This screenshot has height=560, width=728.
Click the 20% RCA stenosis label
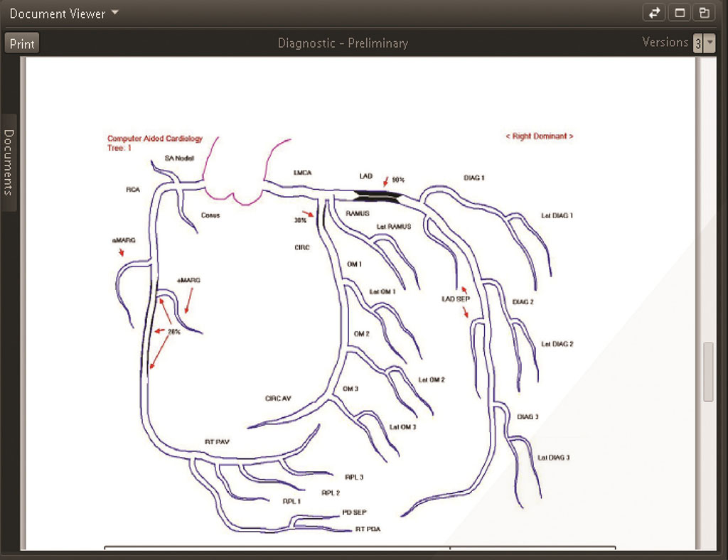[x=174, y=332]
